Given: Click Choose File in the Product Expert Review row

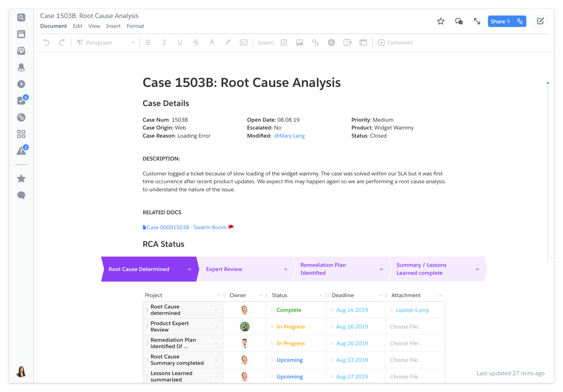Looking at the screenshot, I should (406, 326).
